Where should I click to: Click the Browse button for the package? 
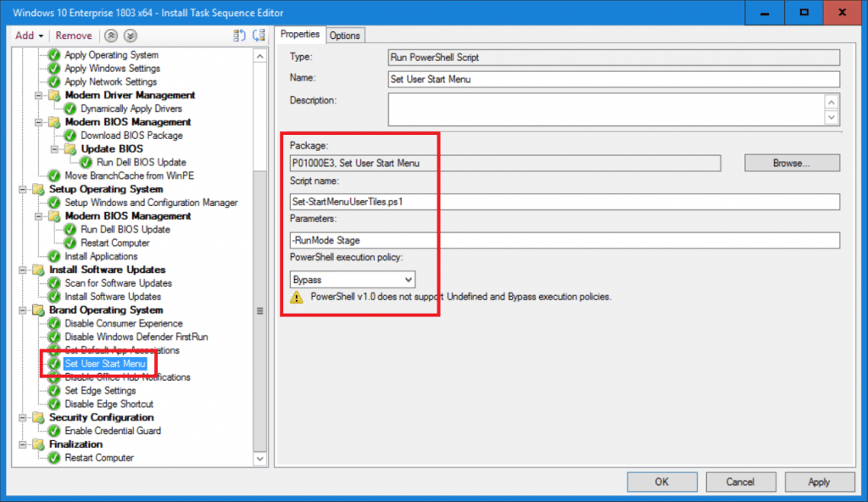pyautogui.click(x=792, y=163)
